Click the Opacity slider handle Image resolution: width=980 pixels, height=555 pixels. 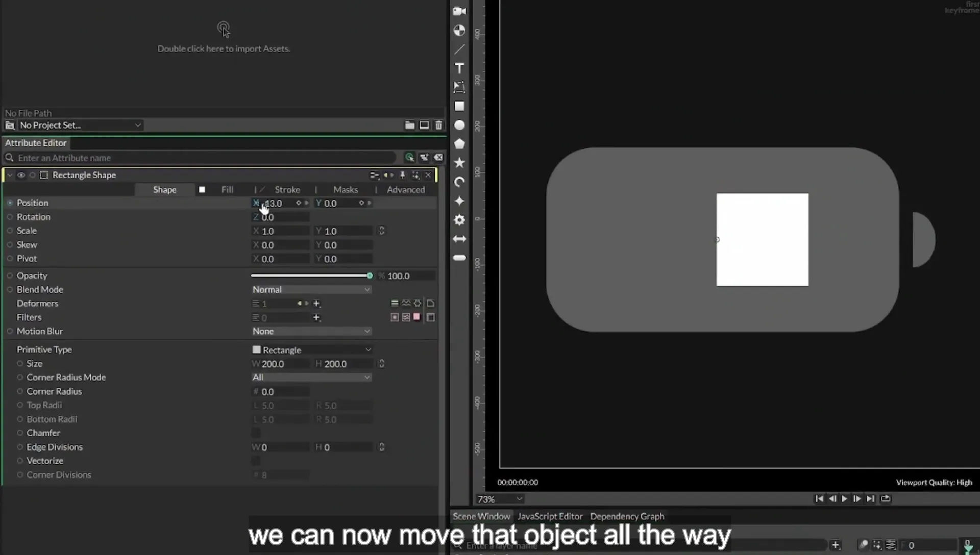370,275
